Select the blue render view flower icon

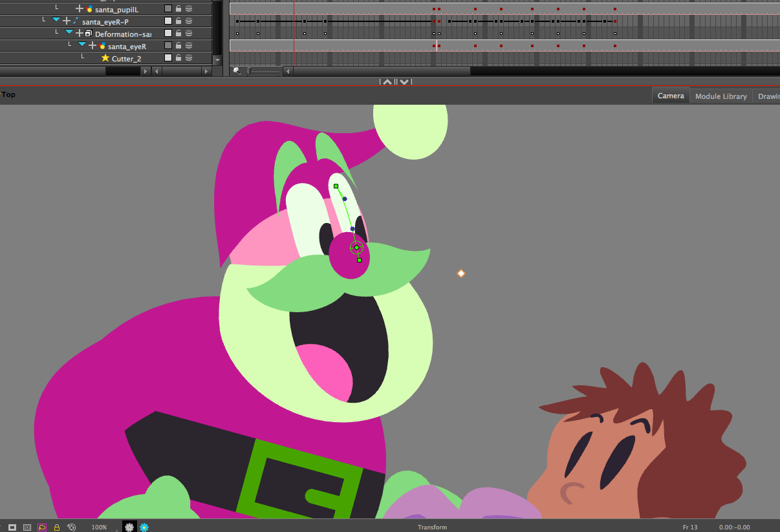tap(144, 527)
